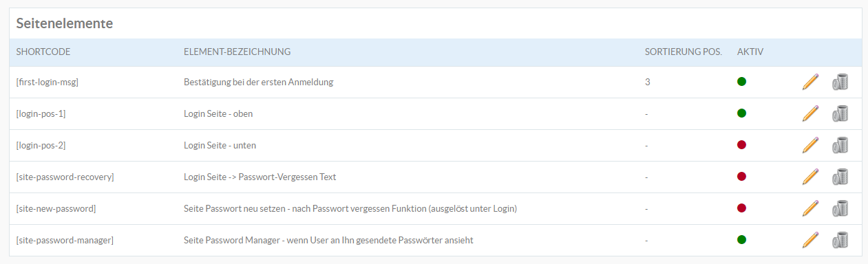Click pencil icon for [site-new-password]
The image size is (868, 264).
coord(811,208)
